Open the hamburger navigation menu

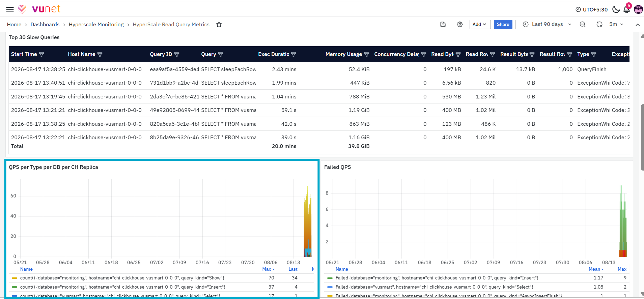(10, 9)
